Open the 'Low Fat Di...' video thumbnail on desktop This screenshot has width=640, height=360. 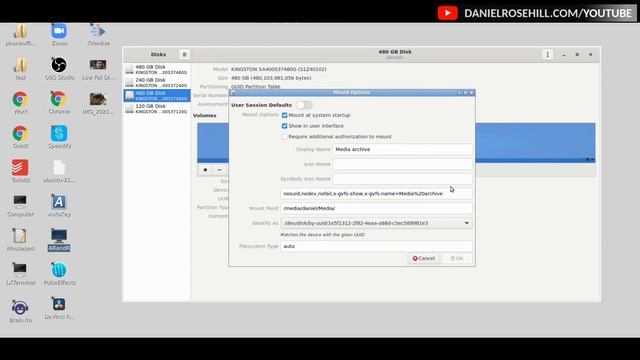(98, 68)
